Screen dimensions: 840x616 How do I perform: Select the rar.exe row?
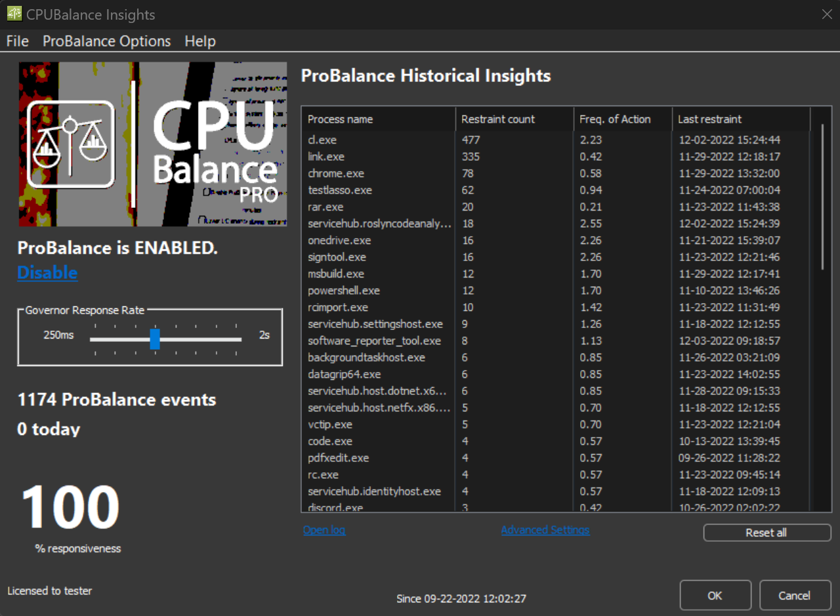(x=556, y=207)
